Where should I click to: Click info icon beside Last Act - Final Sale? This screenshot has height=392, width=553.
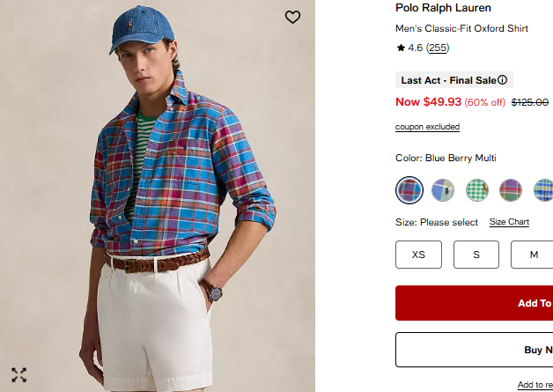click(x=503, y=80)
